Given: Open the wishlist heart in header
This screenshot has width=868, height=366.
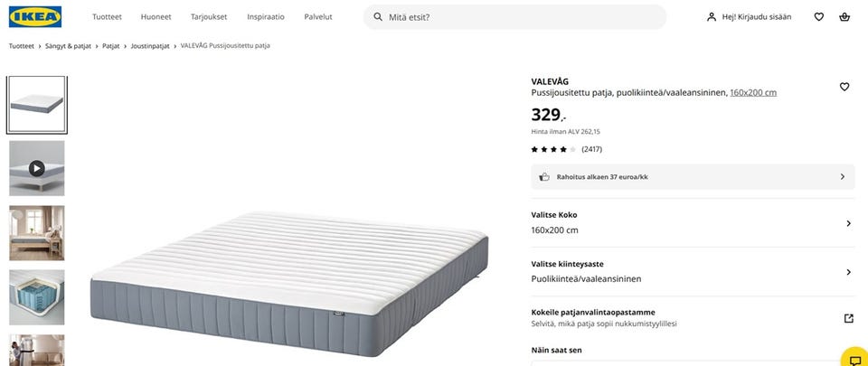Looking at the screenshot, I should 819,17.
